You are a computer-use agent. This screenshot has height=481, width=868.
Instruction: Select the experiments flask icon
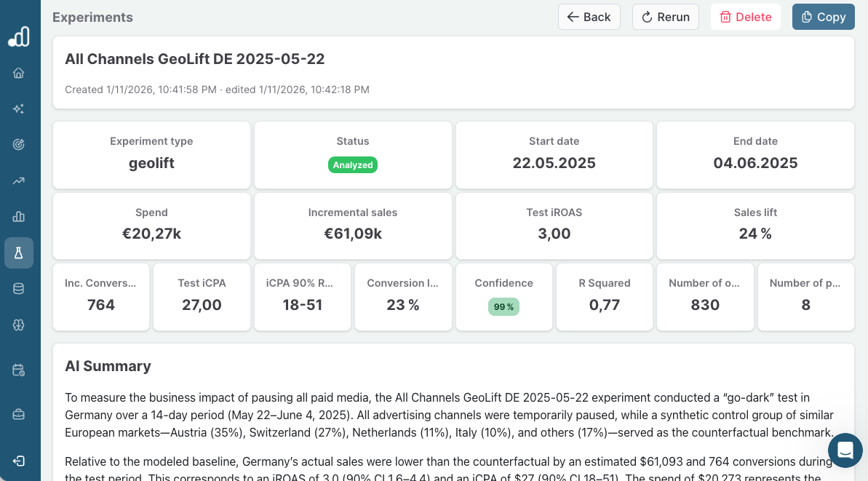(x=19, y=253)
